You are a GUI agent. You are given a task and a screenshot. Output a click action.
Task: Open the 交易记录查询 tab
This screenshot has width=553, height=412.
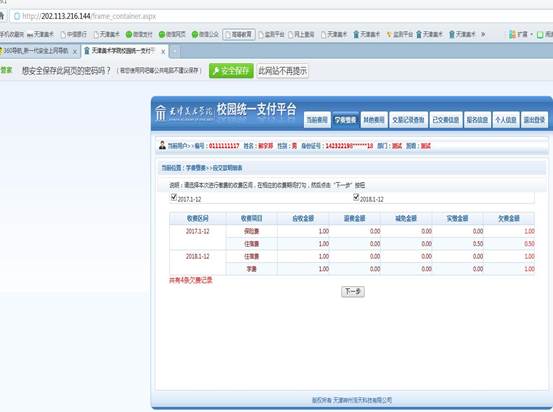408,120
